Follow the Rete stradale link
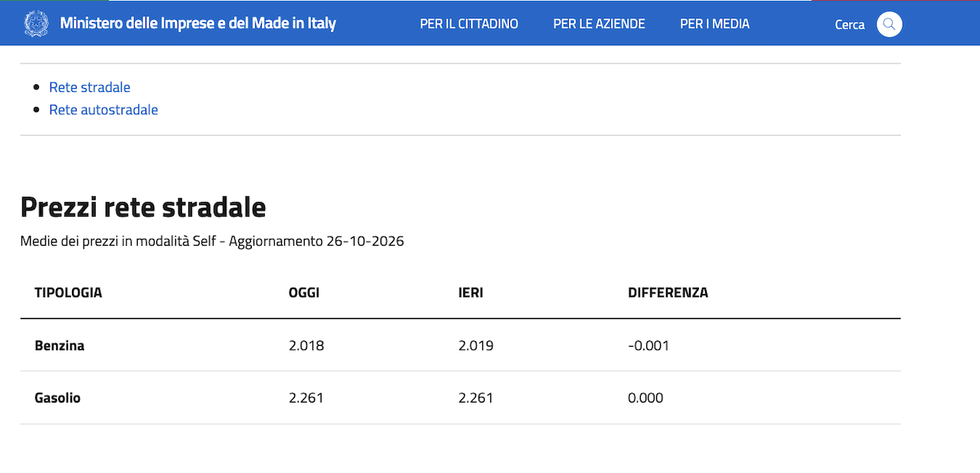Screen dimensions: 980x473 [x=90, y=87]
